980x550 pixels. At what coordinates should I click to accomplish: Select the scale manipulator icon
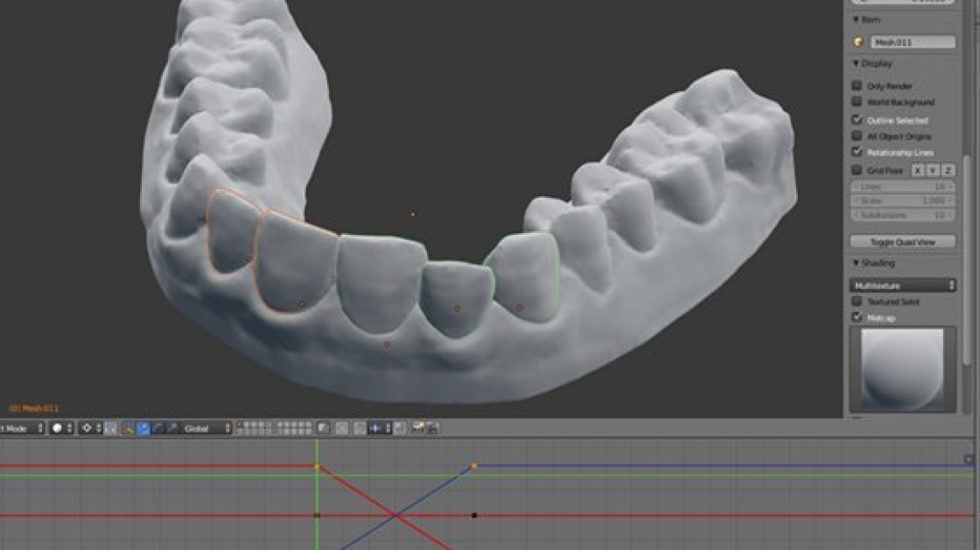click(x=173, y=428)
